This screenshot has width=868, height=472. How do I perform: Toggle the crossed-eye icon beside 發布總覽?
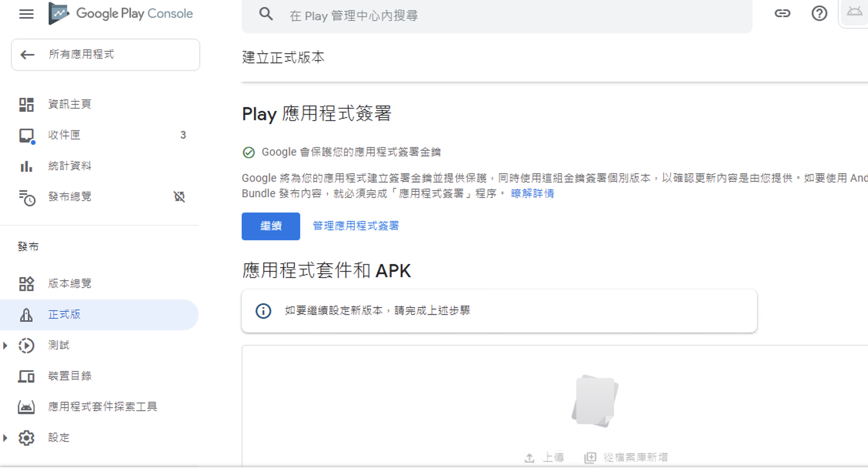180,197
